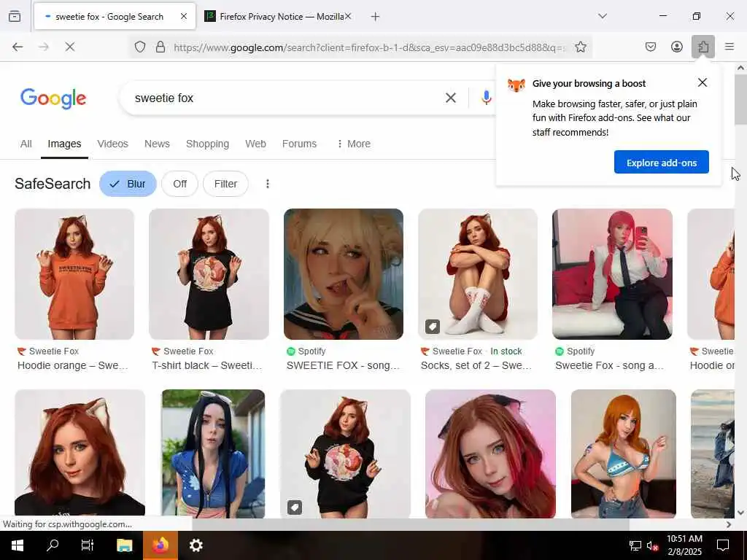The image size is (747, 560).
Task: Open the 'Hoodie orange – Swe…' caption link
Action: click(x=72, y=366)
